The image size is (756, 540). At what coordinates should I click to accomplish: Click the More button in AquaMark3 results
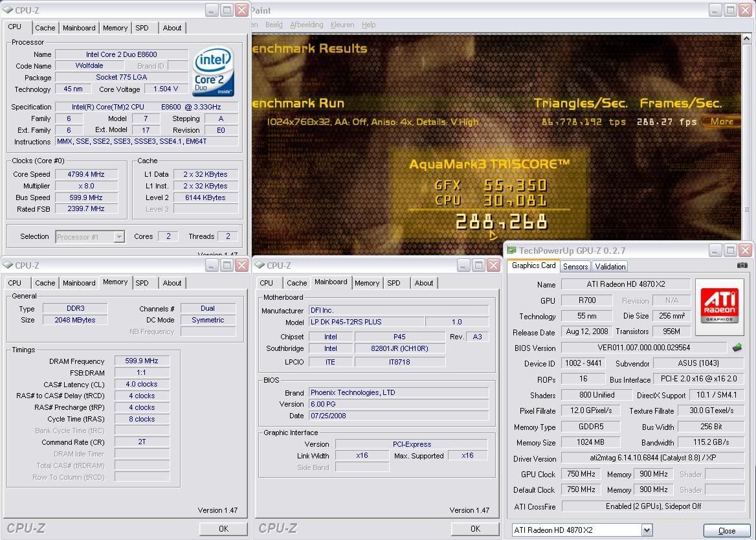[x=721, y=122]
